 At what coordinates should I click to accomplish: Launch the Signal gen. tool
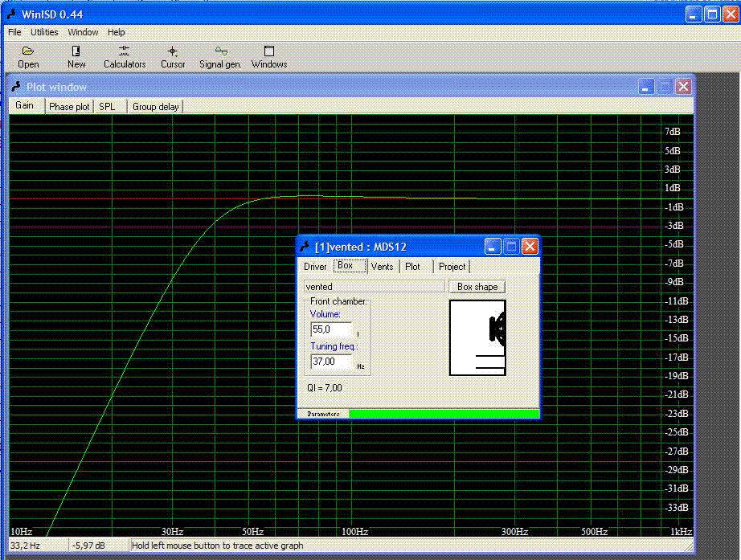click(x=220, y=51)
